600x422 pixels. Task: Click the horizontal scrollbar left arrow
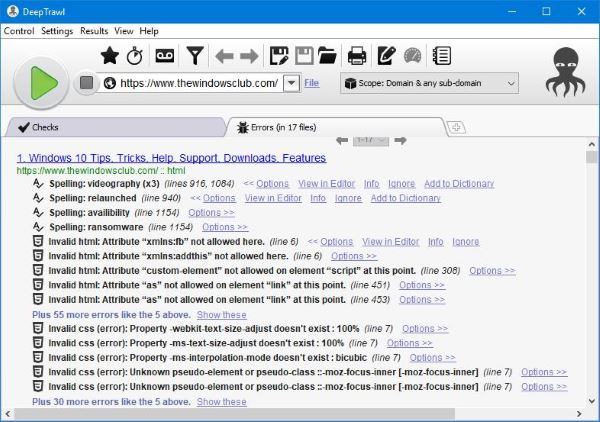(x=8, y=414)
